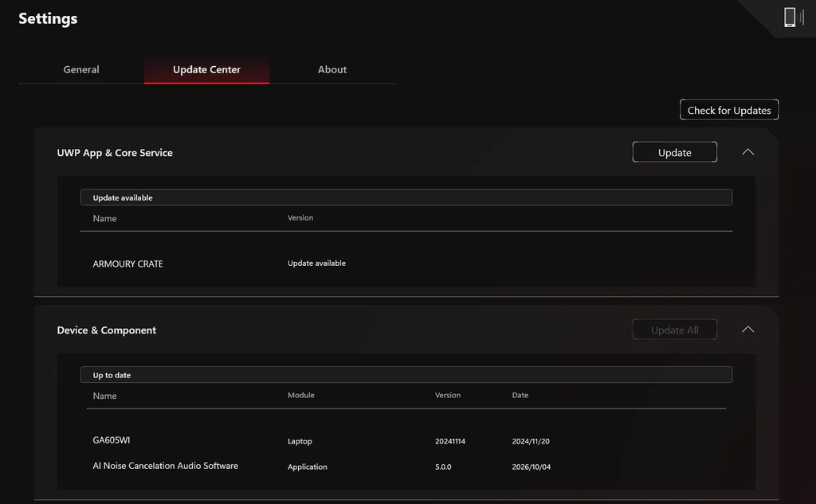Image resolution: width=816 pixels, height=504 pixels.
Task: Click the date 2026/10/04
Action: click(531, 467)
